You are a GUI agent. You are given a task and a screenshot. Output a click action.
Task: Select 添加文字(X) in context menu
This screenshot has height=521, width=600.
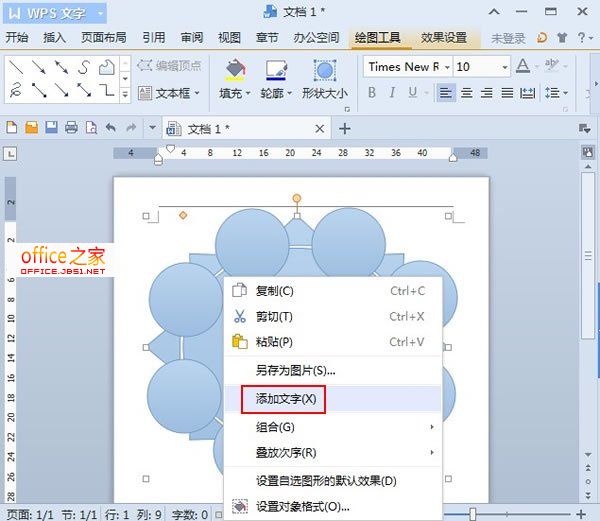click(333, 399)
